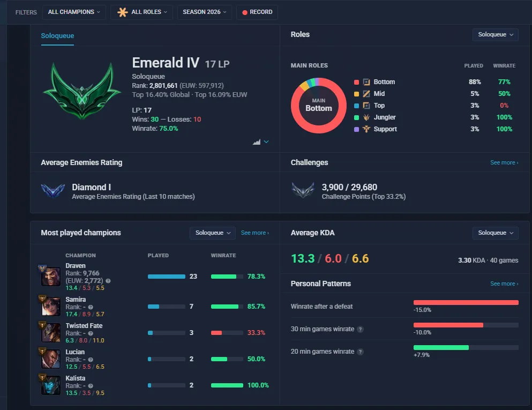
Task: Click the red Bottom role color swatch
Action: pyautogui.click(x=356, y=82)
